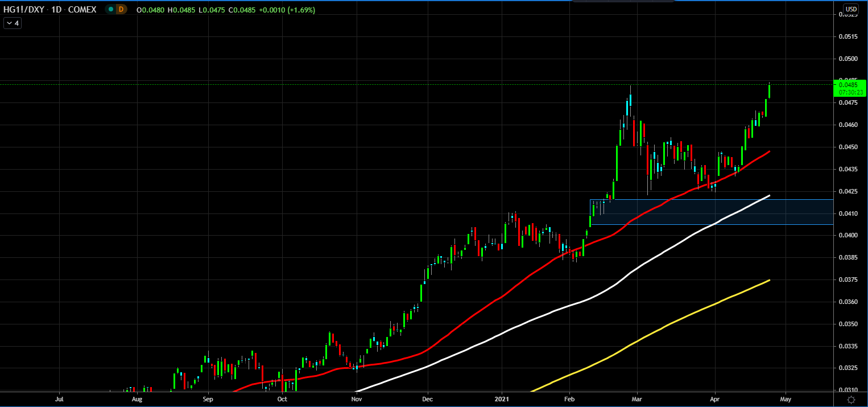This screenshot has height=407, width=868.
Task: Open the USD currency selector
Action: 850,9
